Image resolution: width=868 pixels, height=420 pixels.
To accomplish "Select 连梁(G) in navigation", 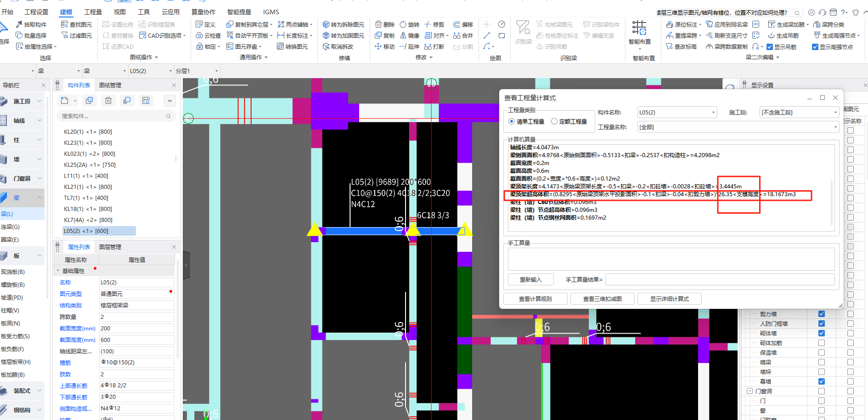I will pyautogui.click(x=10, y=227).
